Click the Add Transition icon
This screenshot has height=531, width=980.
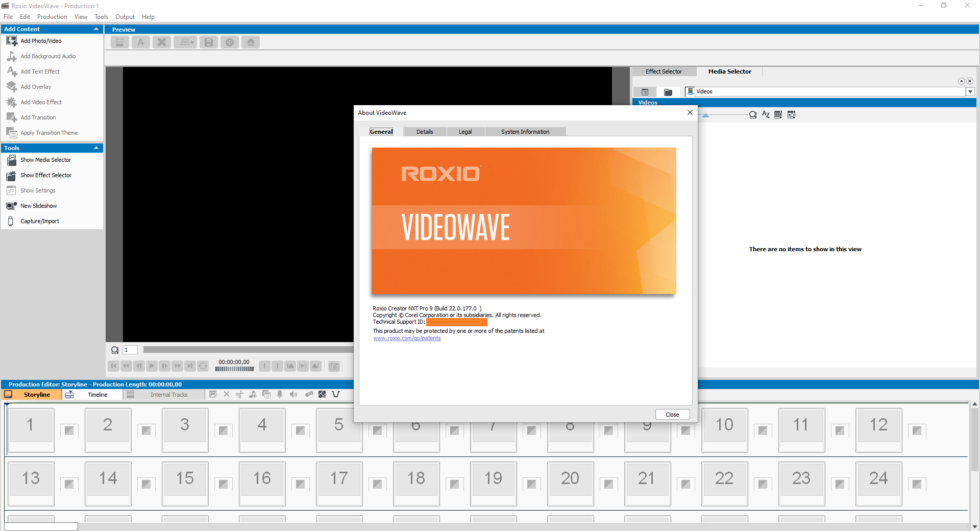pos(12,117)
